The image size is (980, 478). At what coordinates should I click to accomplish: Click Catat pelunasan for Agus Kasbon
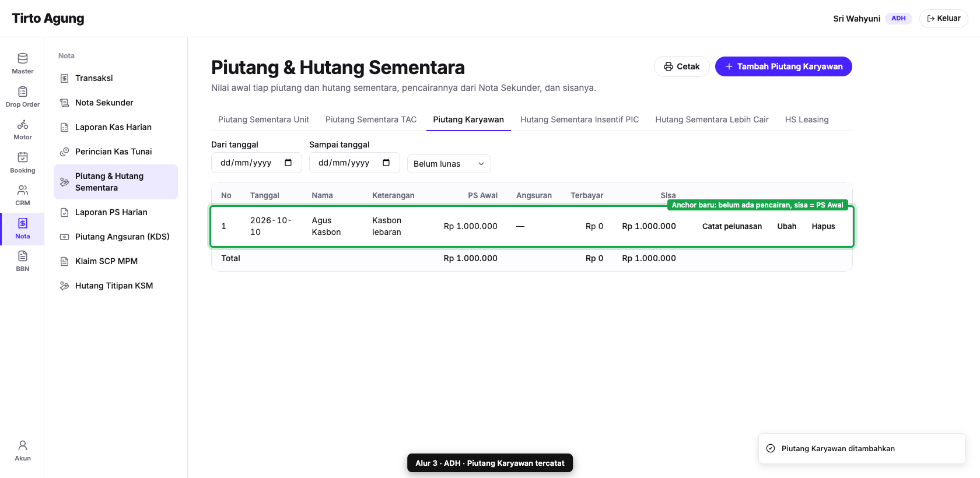732,226
